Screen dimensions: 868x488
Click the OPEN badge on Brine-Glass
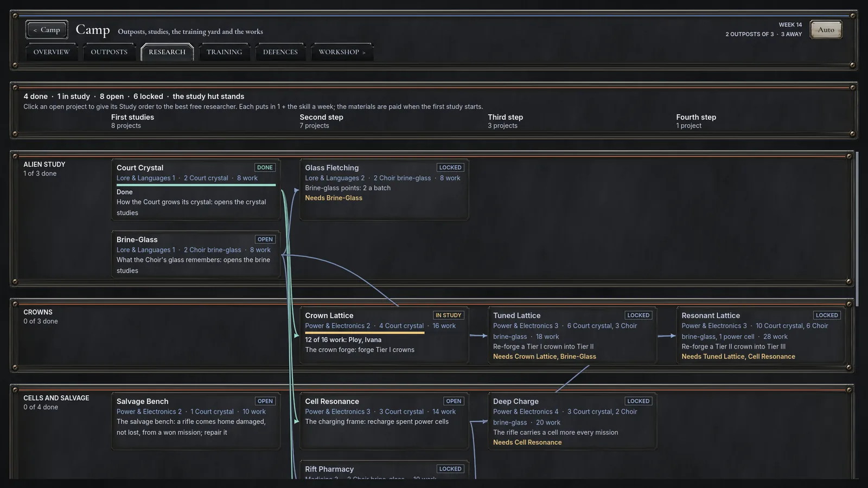click(x=265, y=239)
